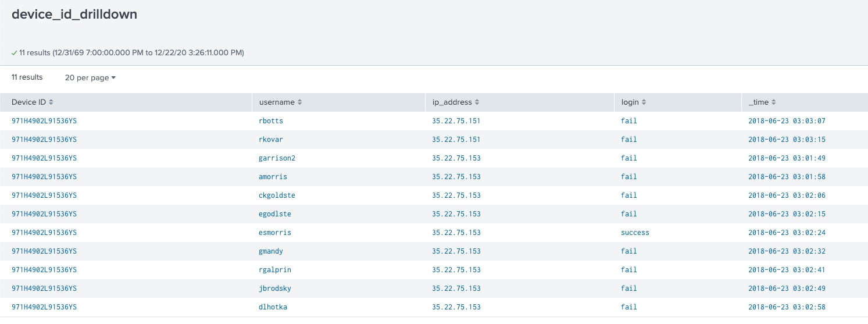Click the device_id_drilldown title
This screenshot has width=868, height=324.
[74, 15]
